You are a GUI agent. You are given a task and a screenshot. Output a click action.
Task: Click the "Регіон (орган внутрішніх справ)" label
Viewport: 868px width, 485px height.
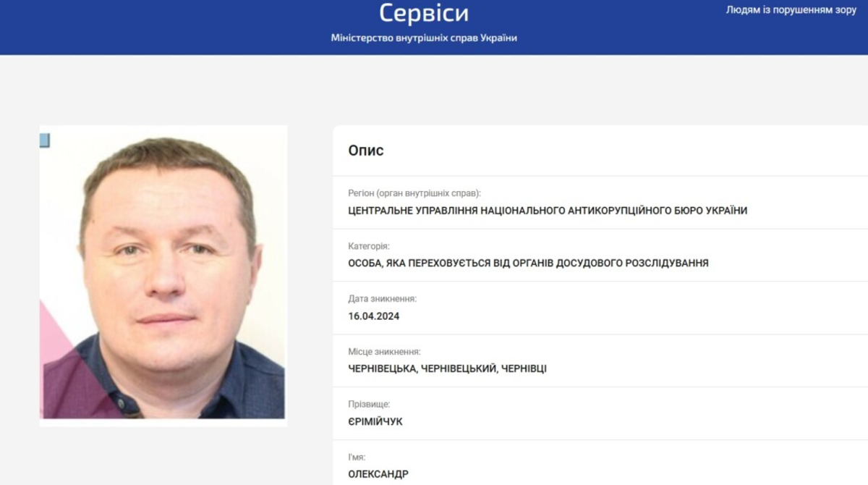tap(414, 193)
